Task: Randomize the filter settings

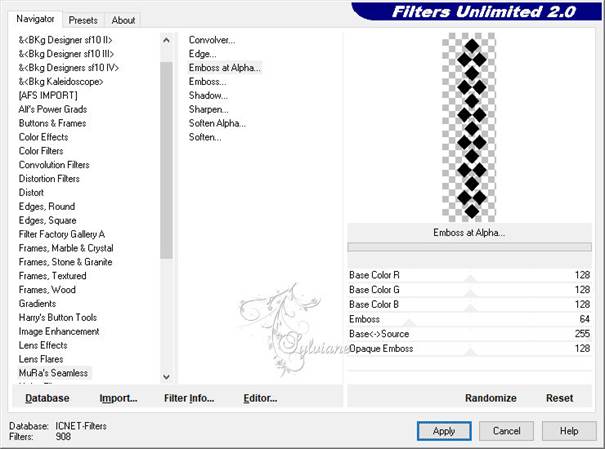Action: coord(491,398)
